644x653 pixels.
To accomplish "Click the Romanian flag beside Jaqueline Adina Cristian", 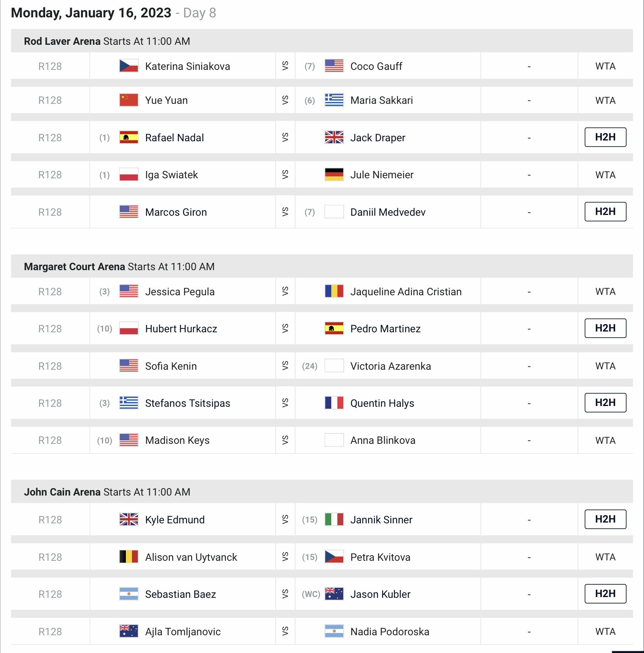I will [x=334, y=291].
